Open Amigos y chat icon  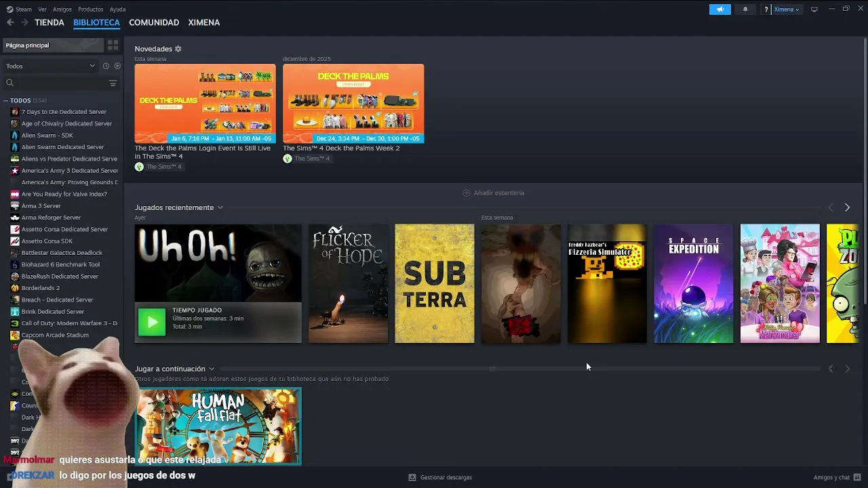point(857,477)
